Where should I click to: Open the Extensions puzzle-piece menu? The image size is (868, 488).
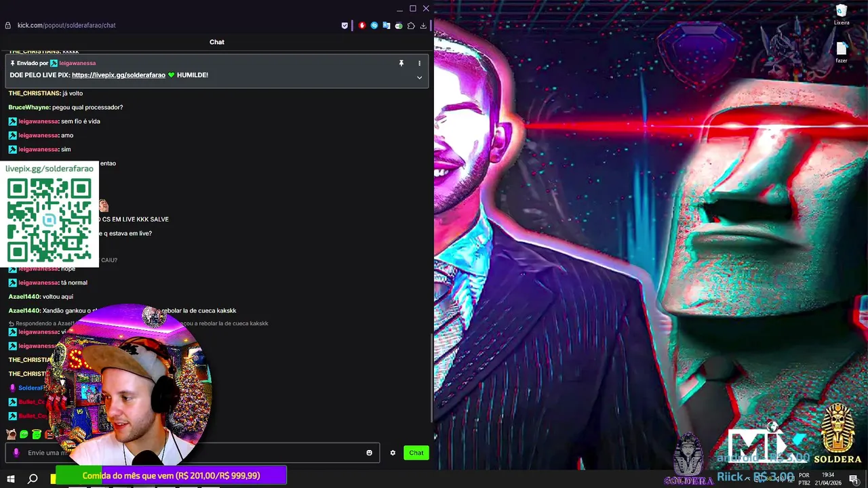pos(411,26)
